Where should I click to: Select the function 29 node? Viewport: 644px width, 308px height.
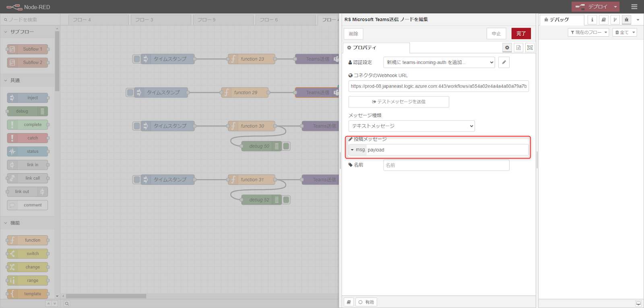click(245, 92)
